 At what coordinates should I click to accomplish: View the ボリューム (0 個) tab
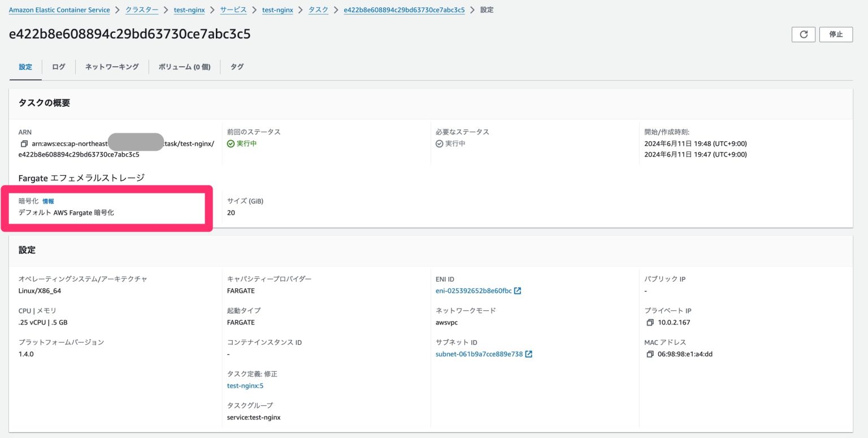(184, 67)
